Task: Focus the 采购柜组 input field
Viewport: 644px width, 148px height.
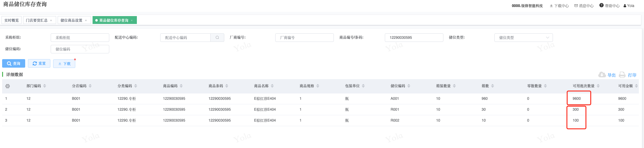Action: pos(80,38)
